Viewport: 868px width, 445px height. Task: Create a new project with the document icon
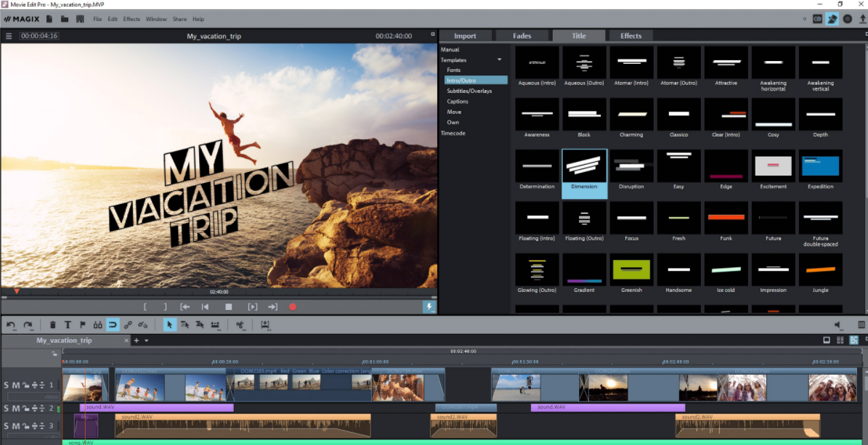click(49, 19)
